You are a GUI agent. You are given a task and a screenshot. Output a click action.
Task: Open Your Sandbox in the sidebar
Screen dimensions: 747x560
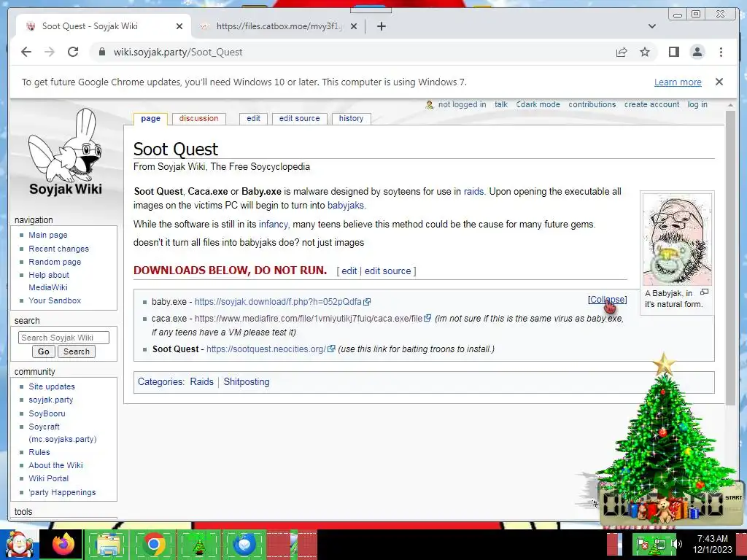pos(55,300)
